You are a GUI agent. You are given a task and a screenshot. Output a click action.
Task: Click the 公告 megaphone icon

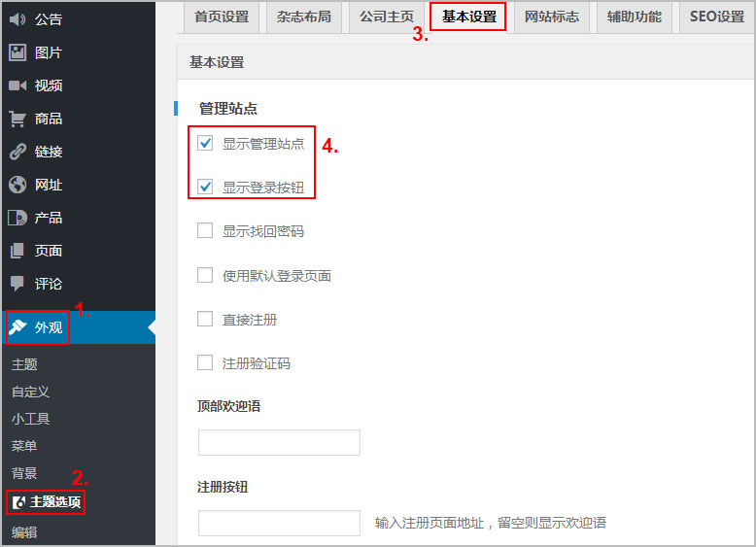click(x=17, y=19)
